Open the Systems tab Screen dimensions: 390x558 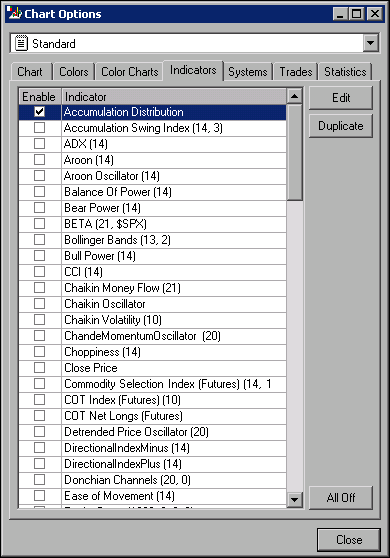(x=248, y=72)
